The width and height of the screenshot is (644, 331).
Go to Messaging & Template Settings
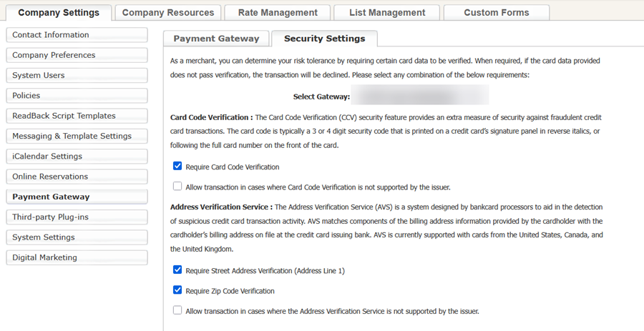click(x=77, y=136)
